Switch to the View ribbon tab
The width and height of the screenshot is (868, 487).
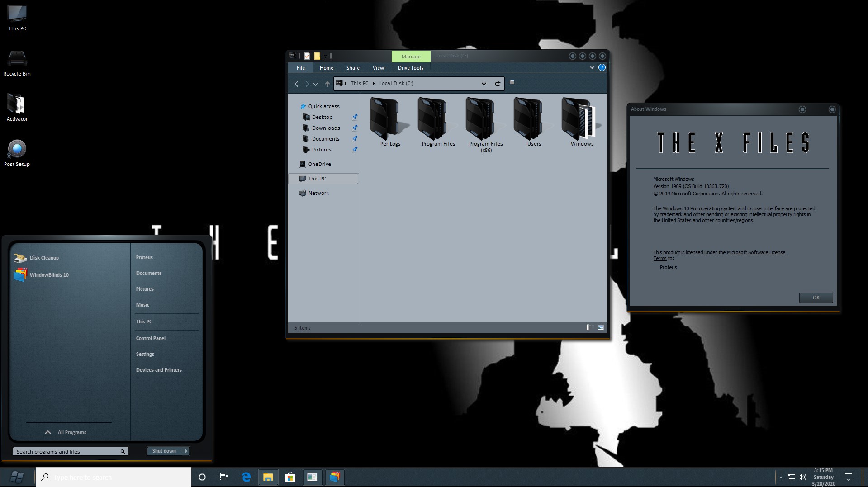coord(378,68)
